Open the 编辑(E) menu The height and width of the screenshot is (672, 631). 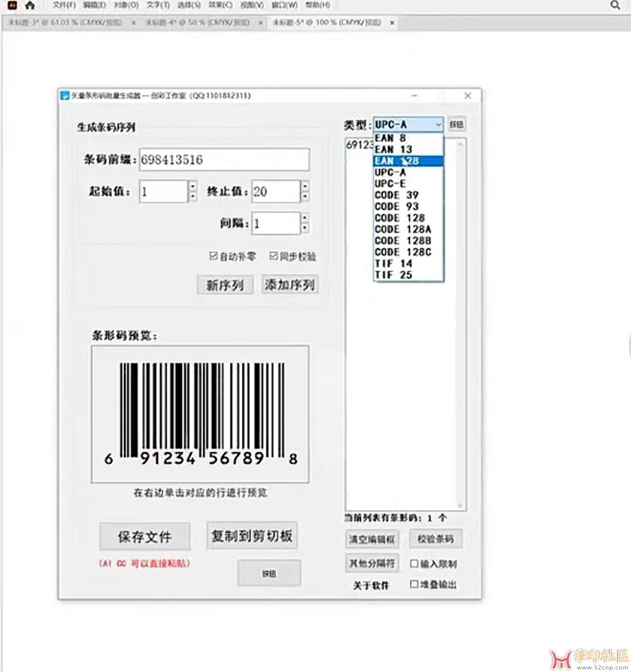coord(94,5)
